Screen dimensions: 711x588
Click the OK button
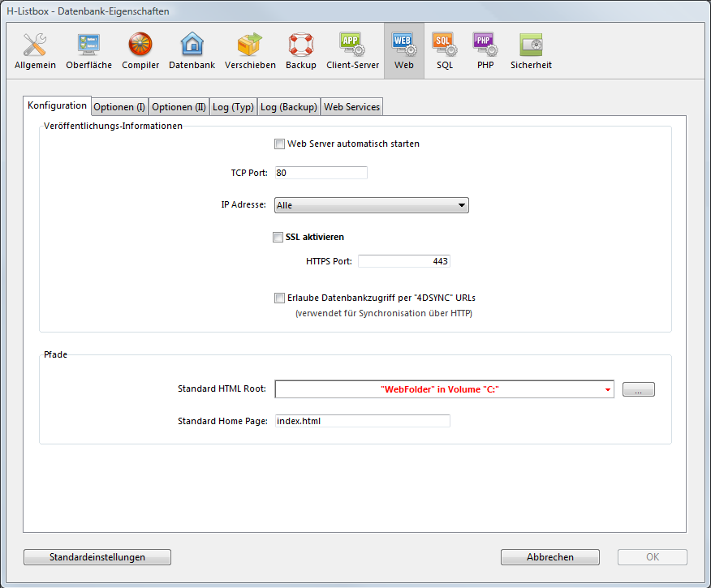653,557
